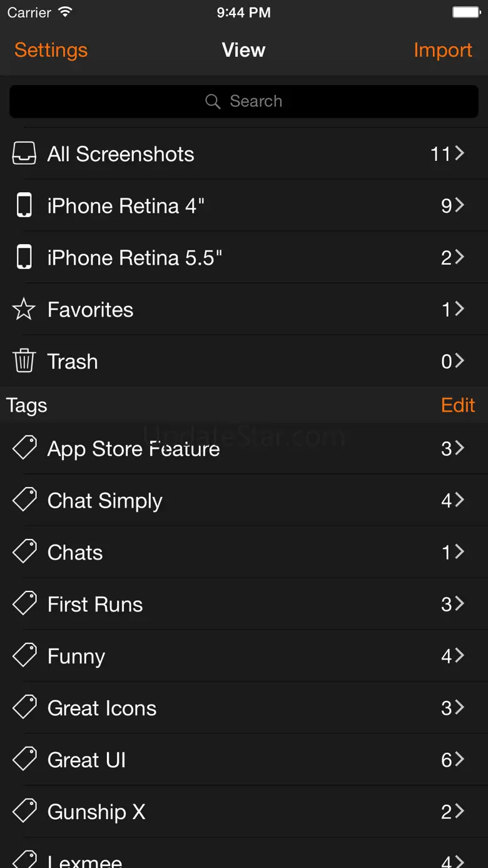Click the magnifying glass search icon
Viewport: 488px width, 868px height.
[213, 101]
